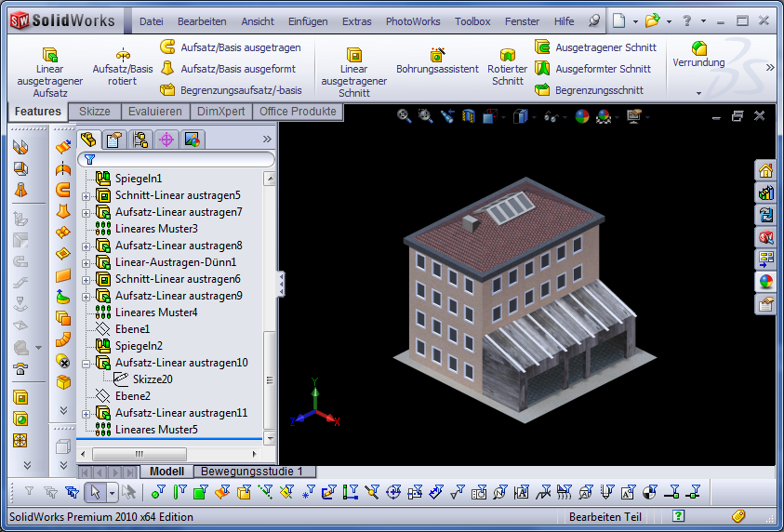The height and width of the screenshot is (532, 784).
Task: Expand the Schnitt-Linear austragen5 tree node
Action: point(86,195)
